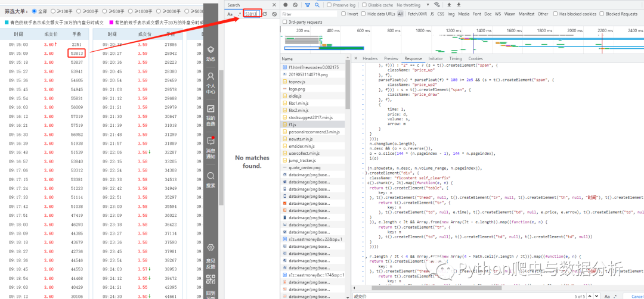Check Has blocked cookies checkbox
Screen dimensions: 644x299
(x=555, y=14)
